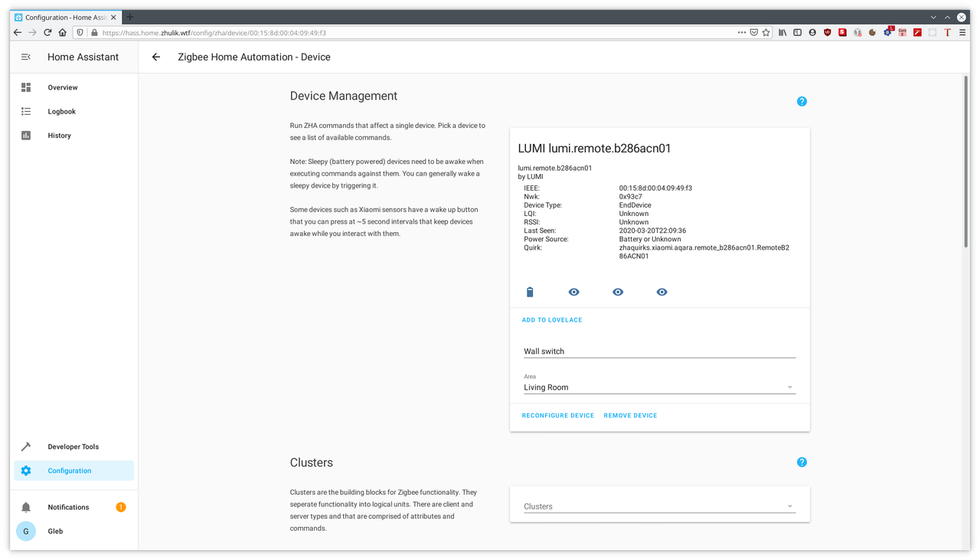Edit the Wall switch device name field
This screenshot has width=980, height=560.
point(660,351)
